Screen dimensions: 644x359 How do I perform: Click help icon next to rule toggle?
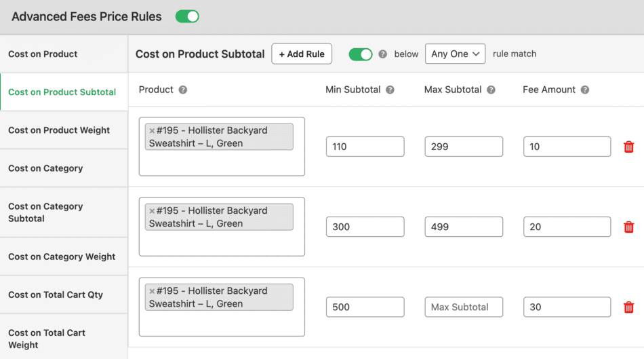[382, 54]
